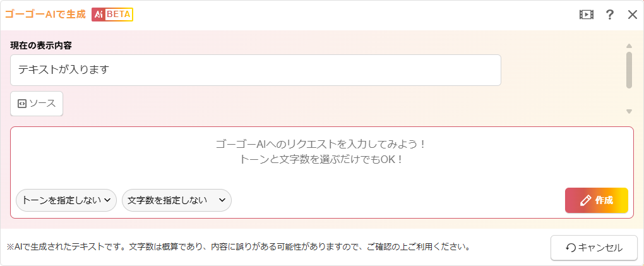Click the scrollbar up arrow
The image size is (644, 266).
click(x=629, y=45)
